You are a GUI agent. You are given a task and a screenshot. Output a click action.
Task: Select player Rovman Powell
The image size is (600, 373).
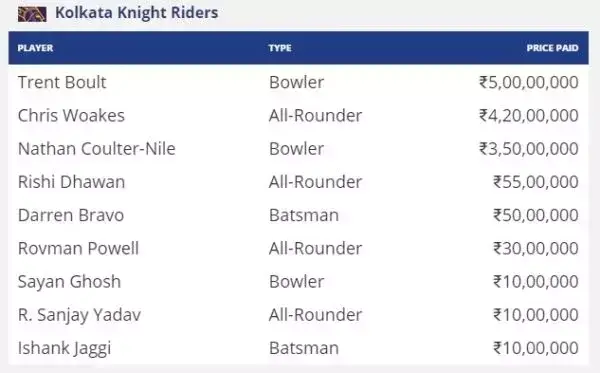tap(78, 249)
